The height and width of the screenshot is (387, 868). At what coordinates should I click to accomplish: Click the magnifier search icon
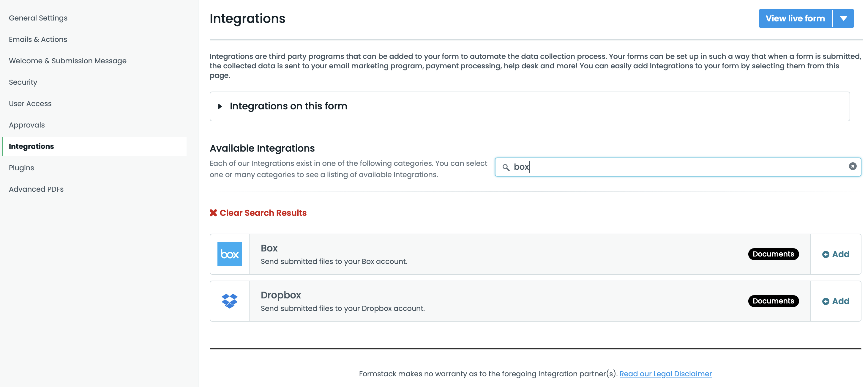[505, 167]
